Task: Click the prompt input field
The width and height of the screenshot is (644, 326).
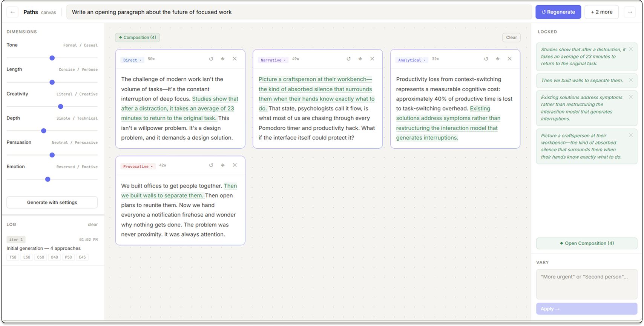Action: point(299,12)
